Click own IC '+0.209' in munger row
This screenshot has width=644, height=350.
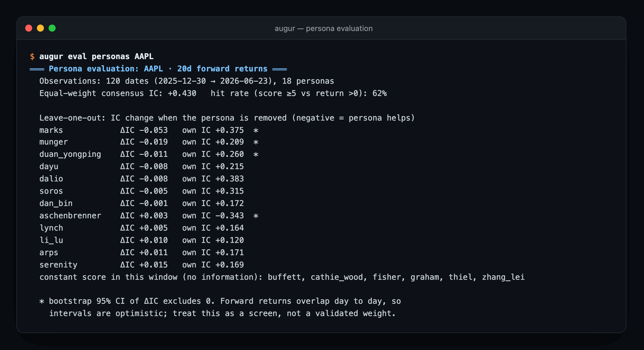click(x=229, y=142)
